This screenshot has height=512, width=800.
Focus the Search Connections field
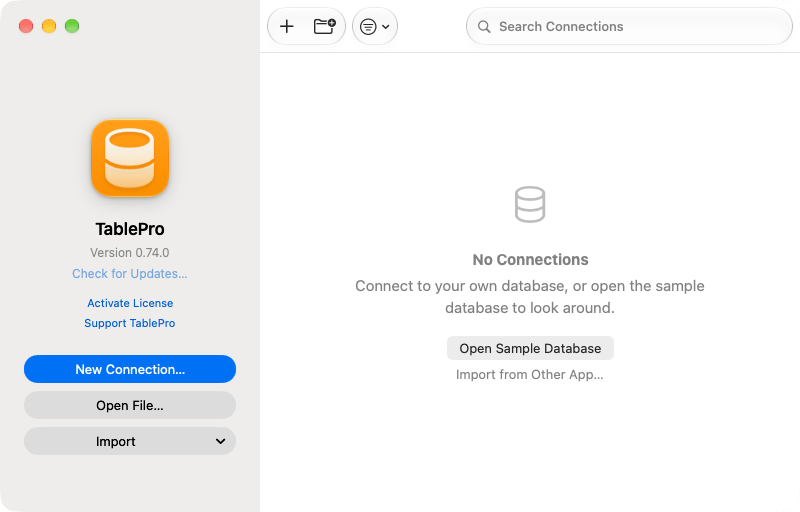629,26
